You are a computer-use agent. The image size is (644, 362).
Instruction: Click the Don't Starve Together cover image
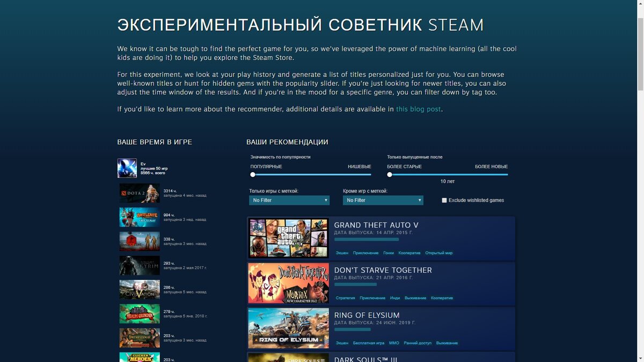[x=288, y=283]
